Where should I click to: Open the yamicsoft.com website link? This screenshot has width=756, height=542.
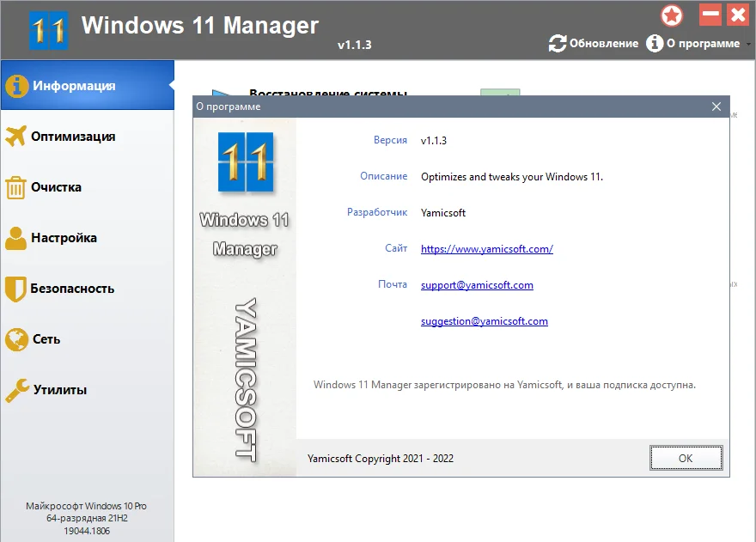(487, 249)
